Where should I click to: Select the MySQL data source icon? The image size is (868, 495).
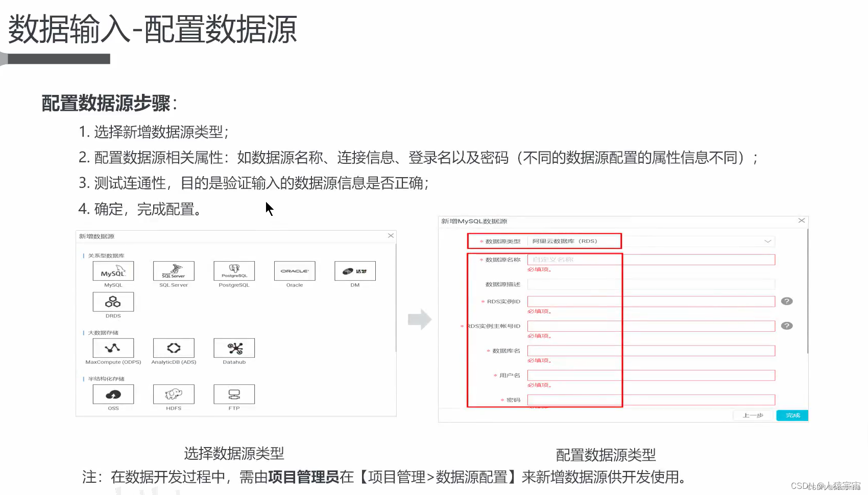click(x=113, y=271)
